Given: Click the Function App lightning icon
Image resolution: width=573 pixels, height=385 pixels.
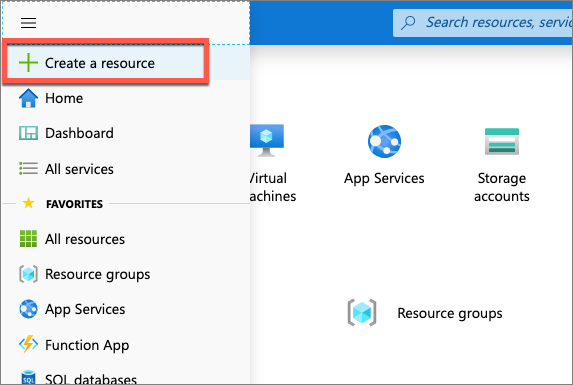Looking at the screenshot, I should 28,344.
